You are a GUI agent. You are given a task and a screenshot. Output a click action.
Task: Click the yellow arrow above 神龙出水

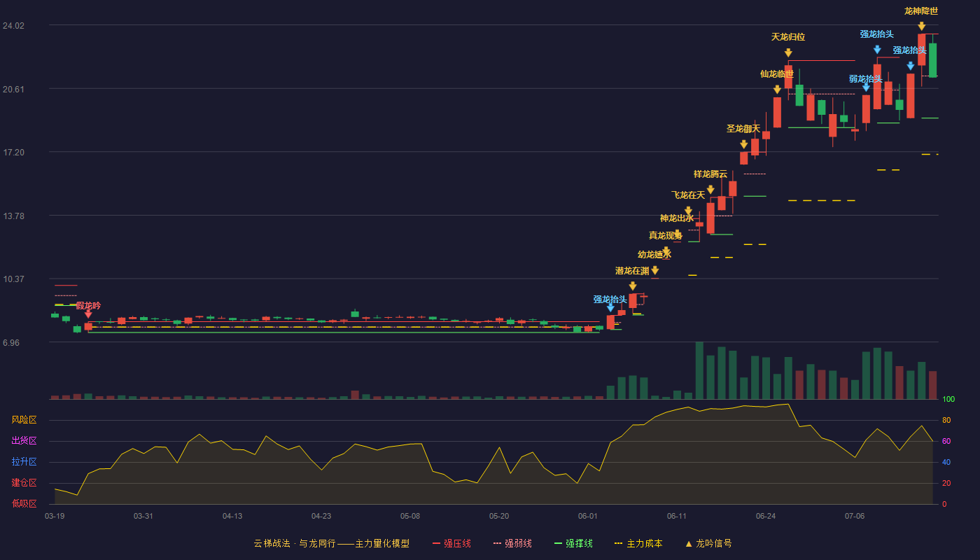tap(688, 211)
